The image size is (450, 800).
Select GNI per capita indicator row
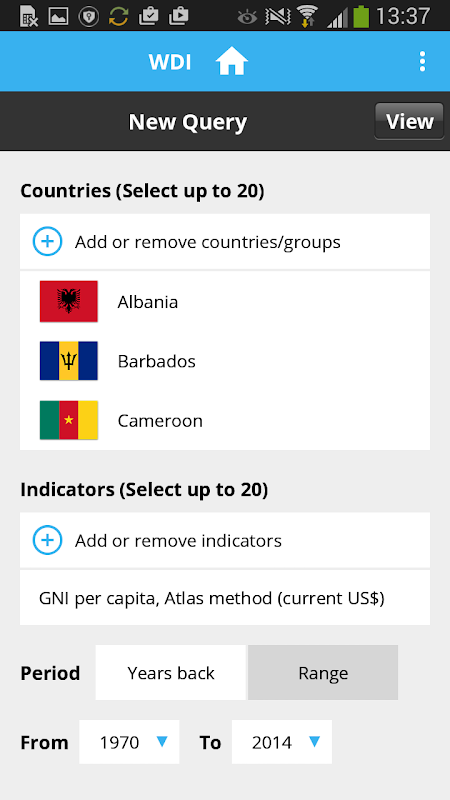click(225, 597)
